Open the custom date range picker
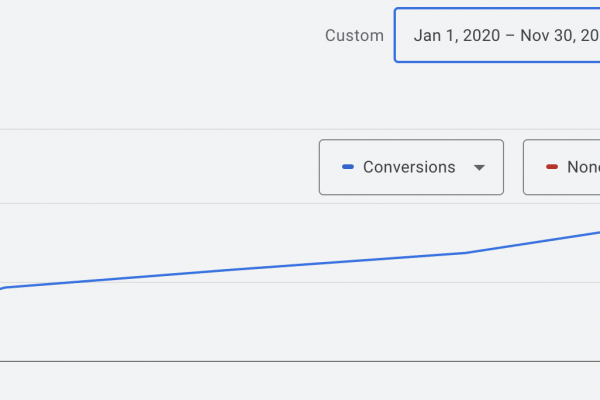Screen dimensions: 600x400 (497, 35)
